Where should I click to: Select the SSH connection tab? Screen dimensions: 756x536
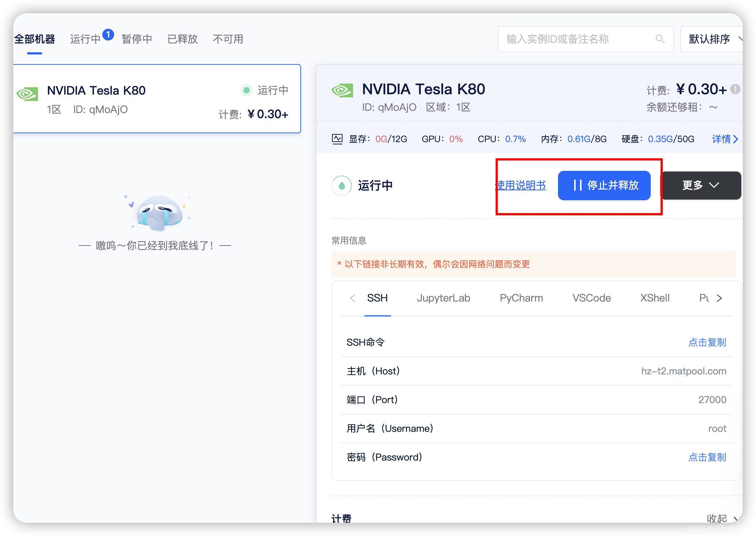(x=377, y=298)
